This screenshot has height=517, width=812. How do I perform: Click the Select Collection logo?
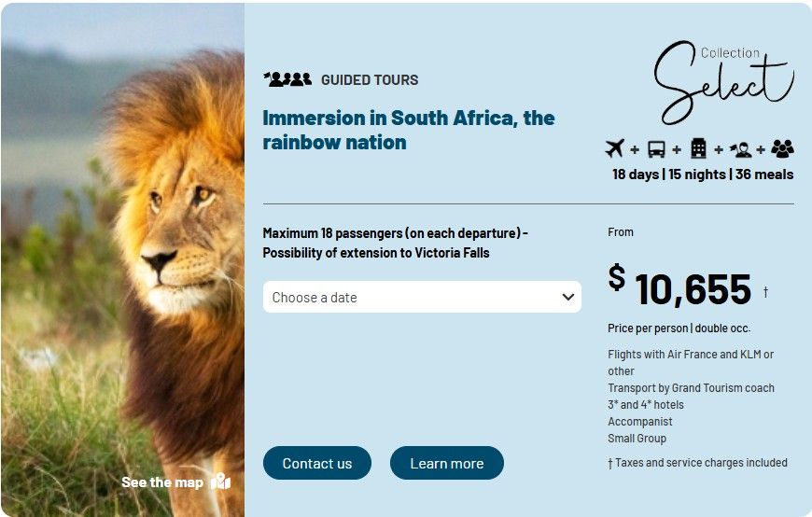pyautogui.click(x=722, y=81)
